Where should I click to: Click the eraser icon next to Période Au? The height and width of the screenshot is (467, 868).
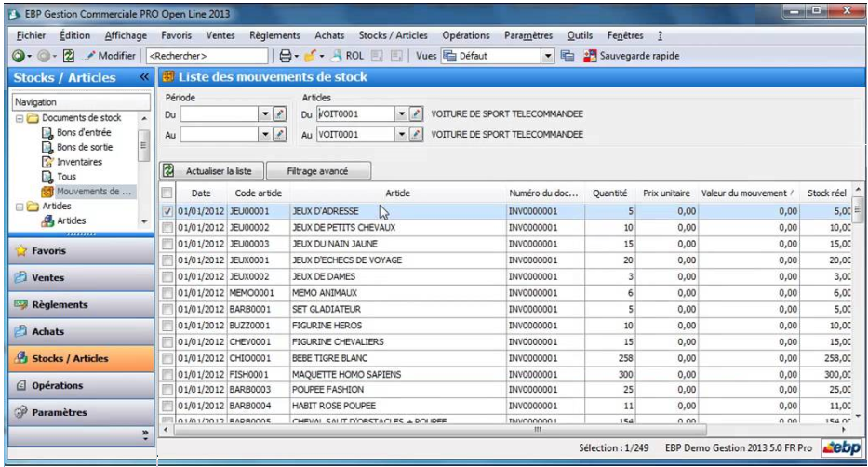tap(279, 135)
